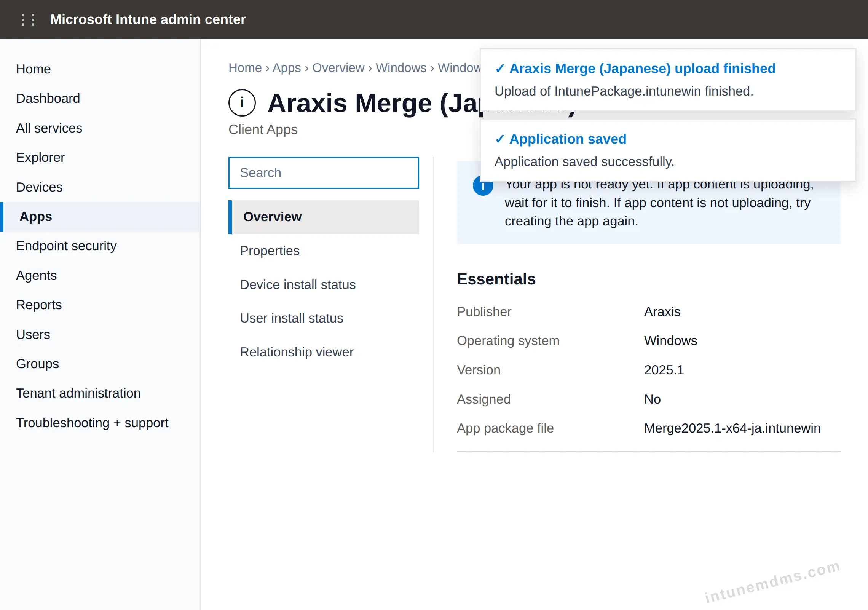Click the Windows breadcrumb link
868x610 pixels.
401,68
